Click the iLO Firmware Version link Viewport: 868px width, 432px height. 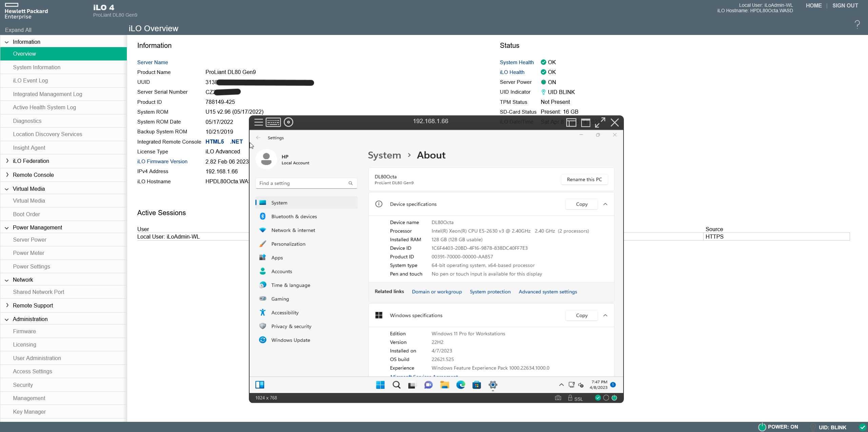[162, 162]
